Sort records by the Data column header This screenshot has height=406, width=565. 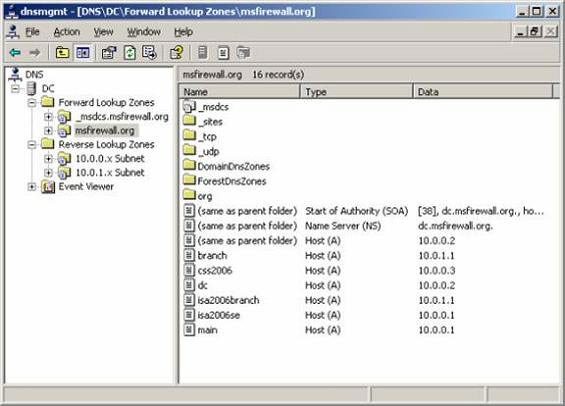pos(483,92)
